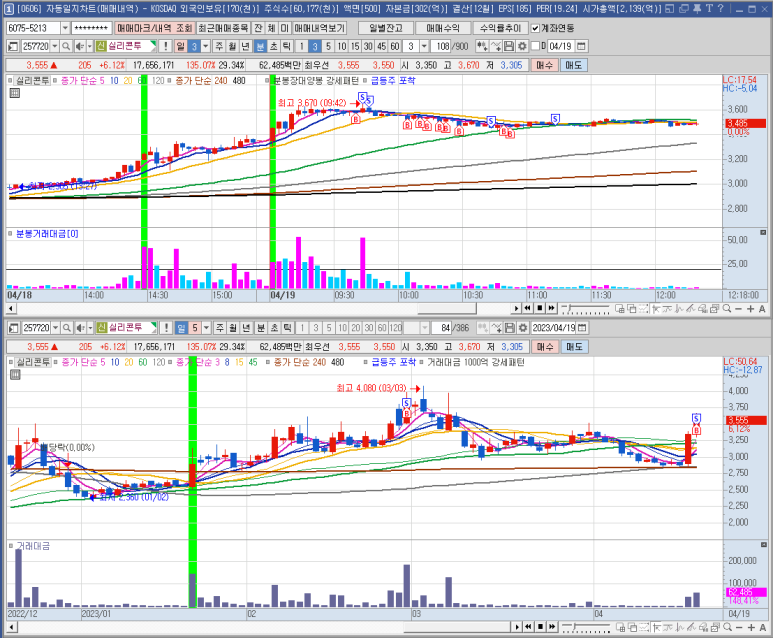773x638 pixels.
Task: Select the 10-minute interval button in upper toolbar
Action: [x=342, y=46]
